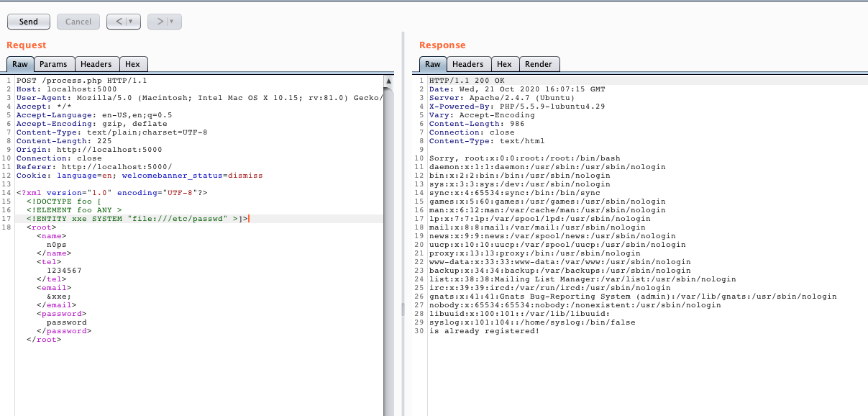Viewport: 868px width, 416px height.
Task: Open the Hex tab in Response panel
Action: tap(505, 64)
